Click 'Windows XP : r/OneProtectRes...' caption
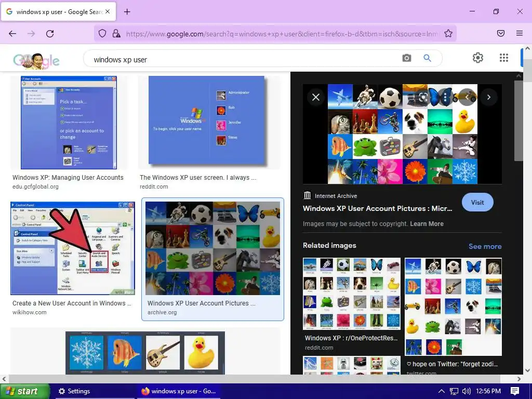 [x=351, y=338]
